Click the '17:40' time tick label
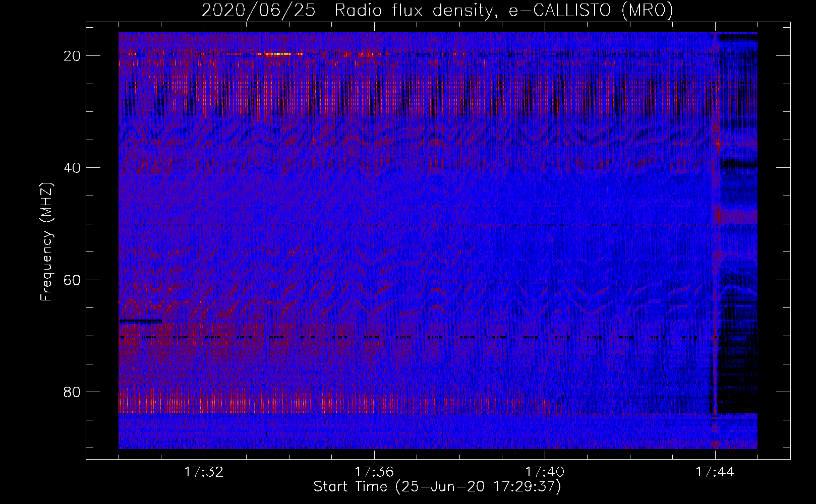Screen dimensions: 816x504 (545, 472)
